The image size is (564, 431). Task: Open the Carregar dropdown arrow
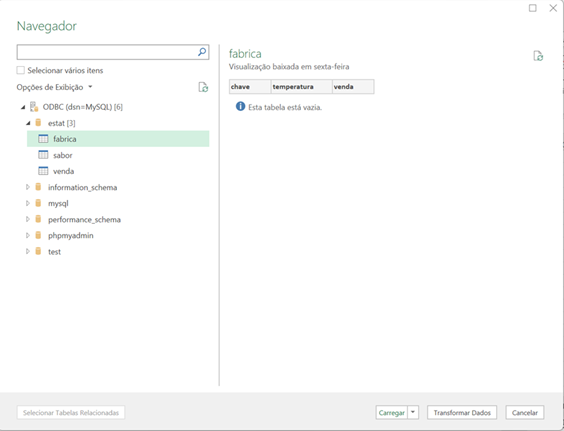tap(413, 412)
